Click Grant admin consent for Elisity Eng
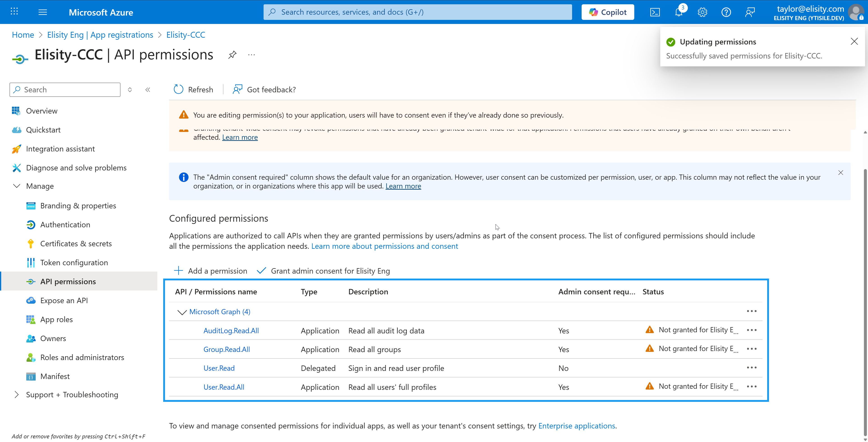Screen dimensions: 868x442 coord(323,271)
